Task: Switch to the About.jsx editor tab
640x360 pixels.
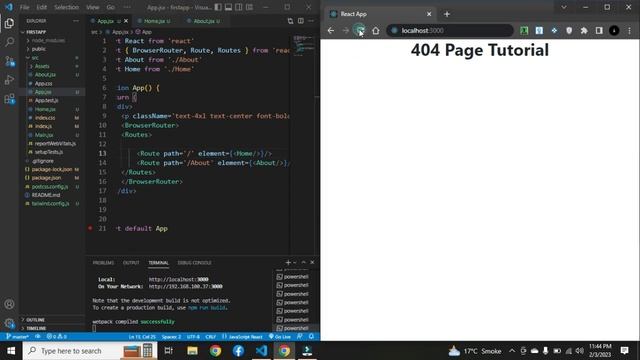Action: click(x=207, y=21)
